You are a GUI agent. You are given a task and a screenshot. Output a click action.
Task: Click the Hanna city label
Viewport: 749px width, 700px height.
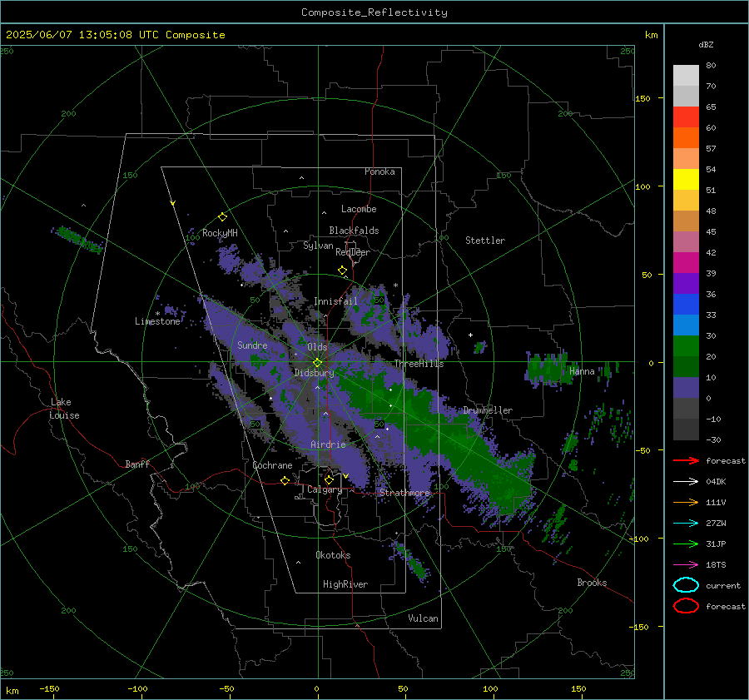582,371
